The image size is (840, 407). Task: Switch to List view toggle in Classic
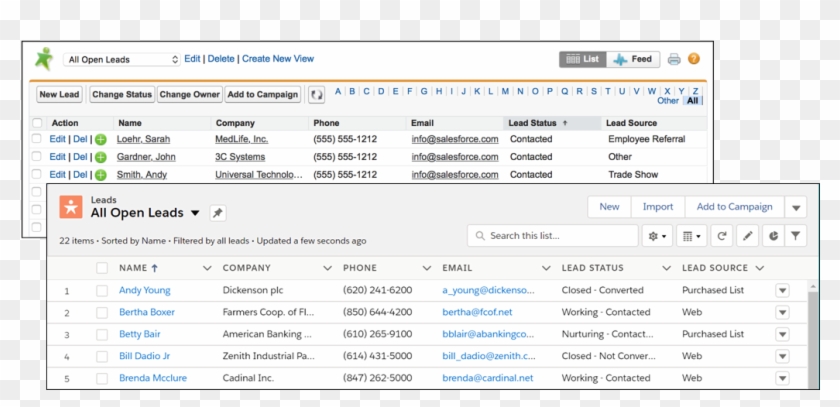point(583,59)
